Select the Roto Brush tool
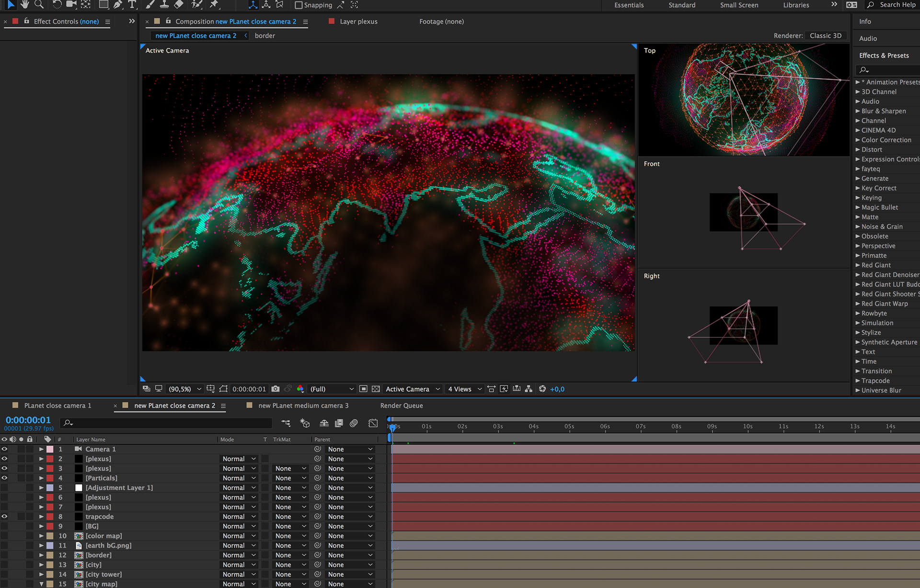This screenshot has height=588, width=920. click(196, 5)
